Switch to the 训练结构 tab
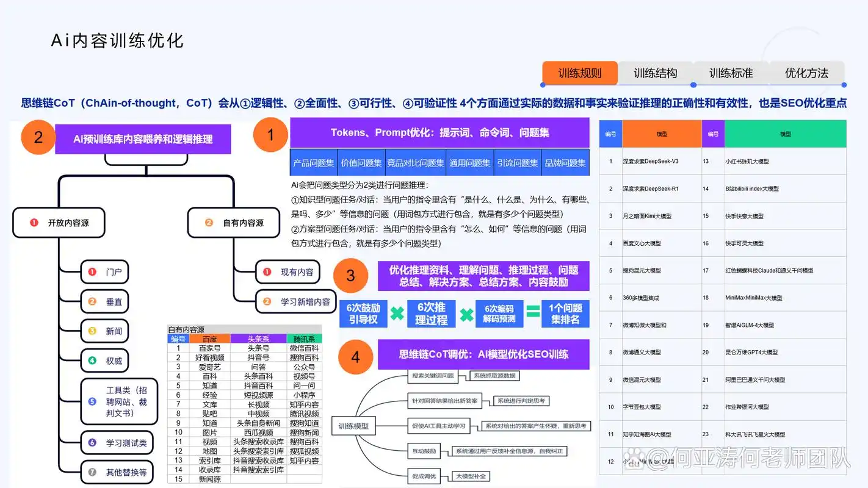The width and height of the screenshot is (868, 488). click(x=656, y=73)
